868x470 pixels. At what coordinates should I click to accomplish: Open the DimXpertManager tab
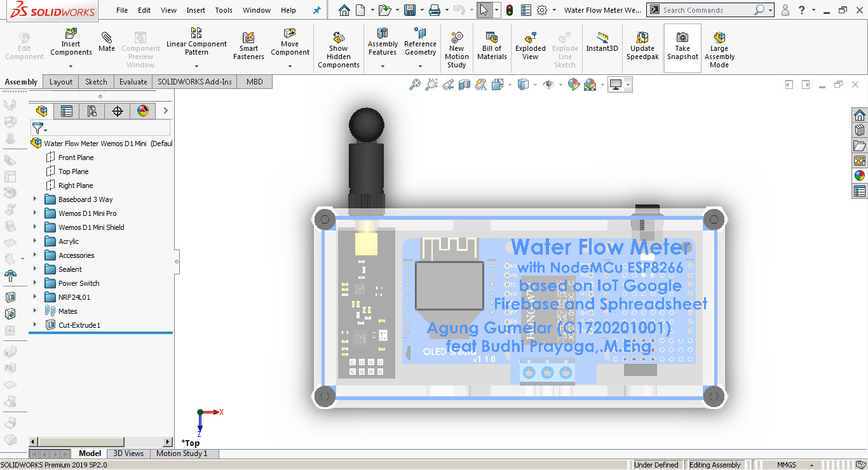point(118,111)
